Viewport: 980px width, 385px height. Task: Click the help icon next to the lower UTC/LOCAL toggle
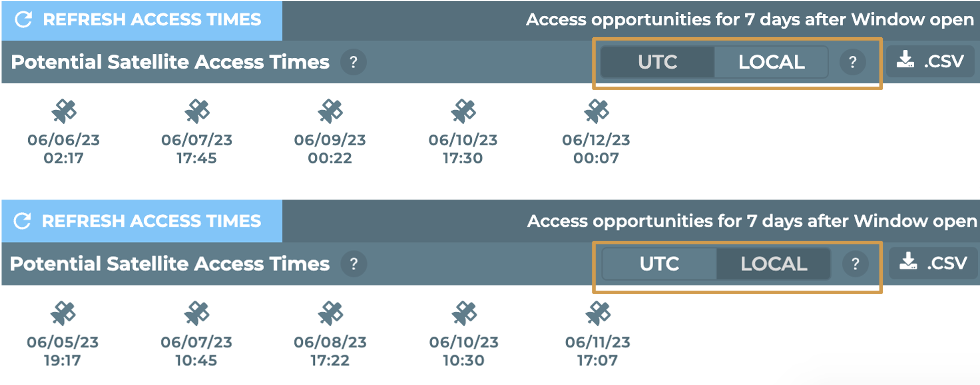[855, 264]
